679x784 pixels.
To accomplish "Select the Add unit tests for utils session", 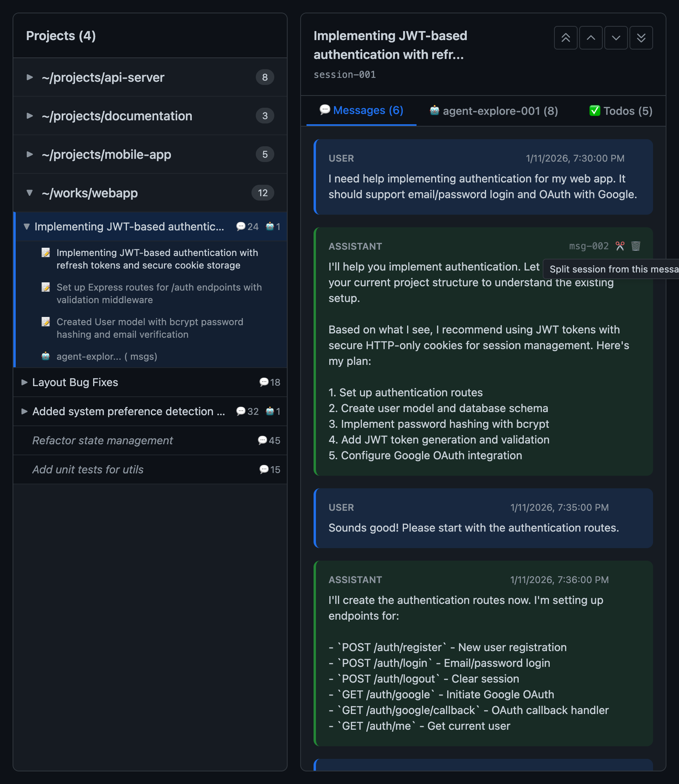I will pyautogui.click(x=88, y=469).
